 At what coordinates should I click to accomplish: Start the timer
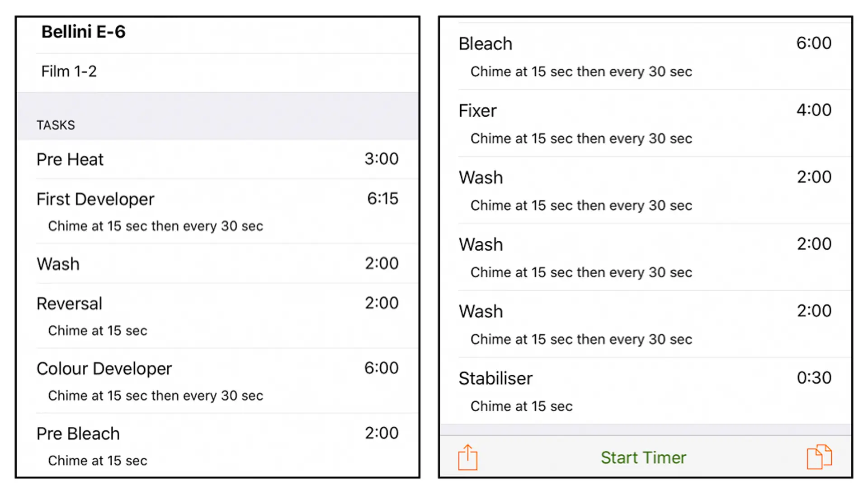tap(643, 458)
